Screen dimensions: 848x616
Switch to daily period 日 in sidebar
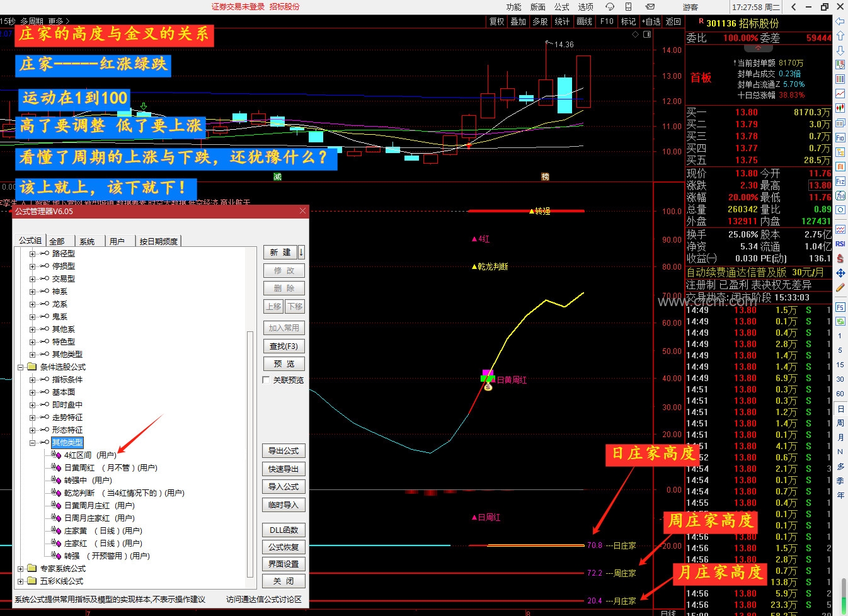pos(840,409)
